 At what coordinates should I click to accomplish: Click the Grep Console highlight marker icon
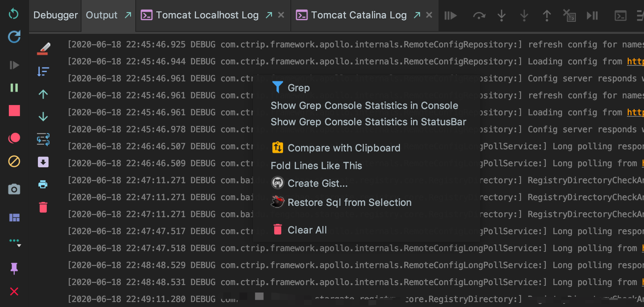pos(43,49)
